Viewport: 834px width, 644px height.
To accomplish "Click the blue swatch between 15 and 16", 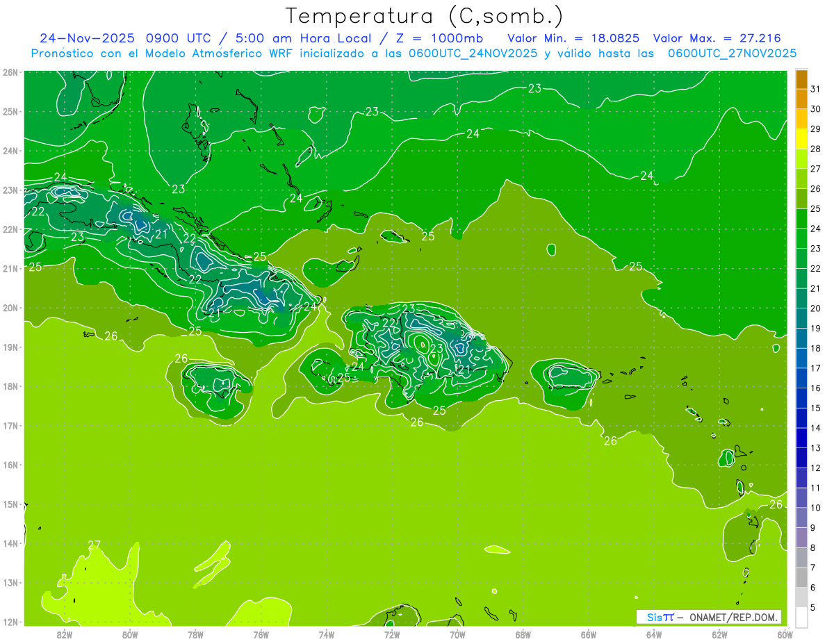I will [x=801, y=398].
